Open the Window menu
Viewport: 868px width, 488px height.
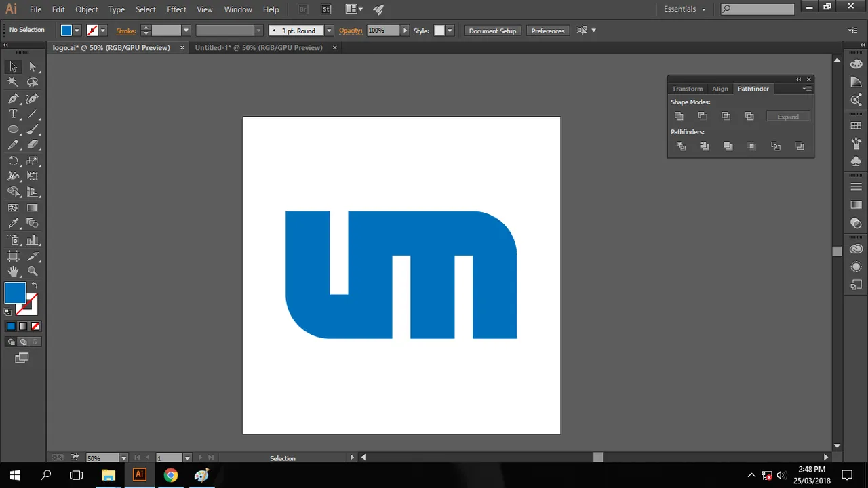pyautogui.click(x=238, y=9)
